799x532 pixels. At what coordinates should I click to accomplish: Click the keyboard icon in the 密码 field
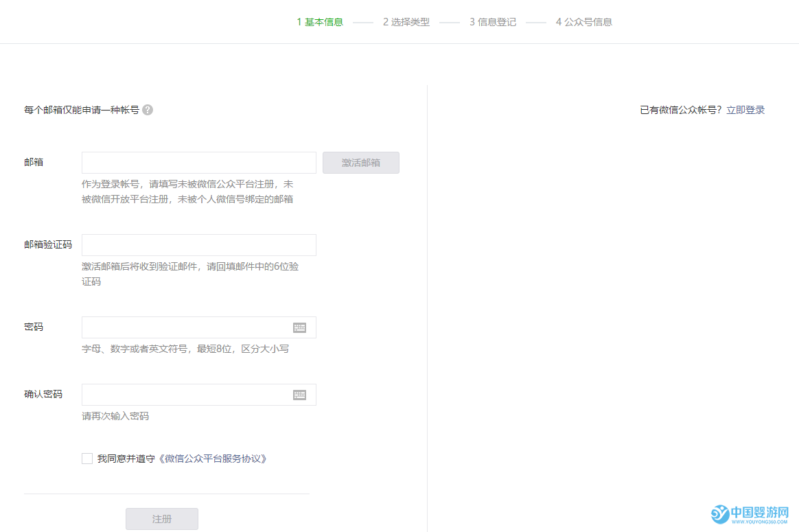(x=300, y=327)
